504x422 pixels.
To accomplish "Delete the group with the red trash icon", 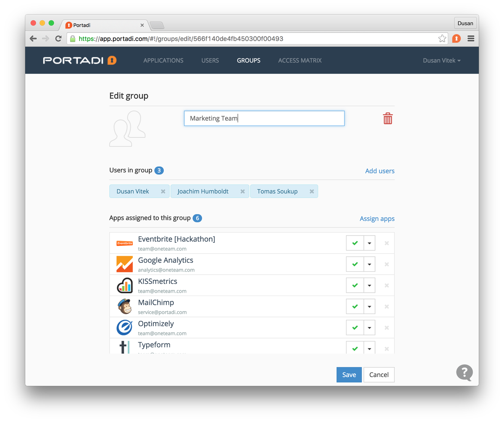I will (388, 118).
